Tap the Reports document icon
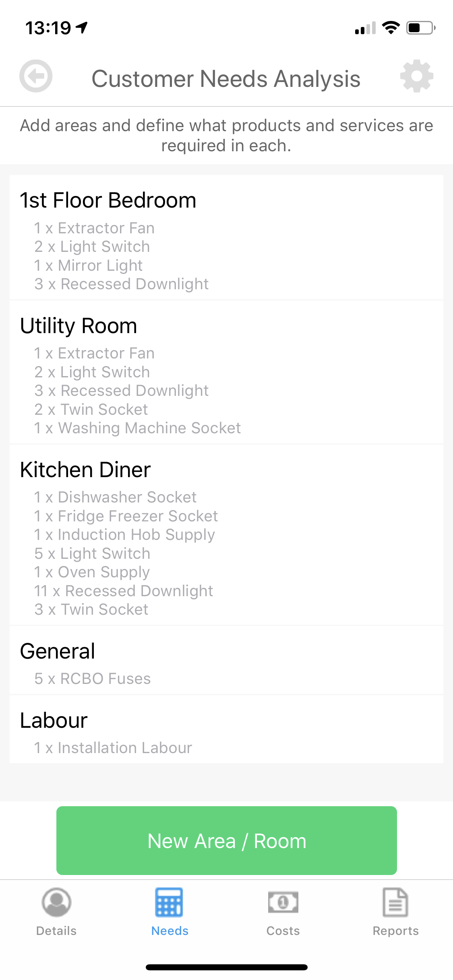This screenshot has height=980, width=453. (x=395, y=902)
